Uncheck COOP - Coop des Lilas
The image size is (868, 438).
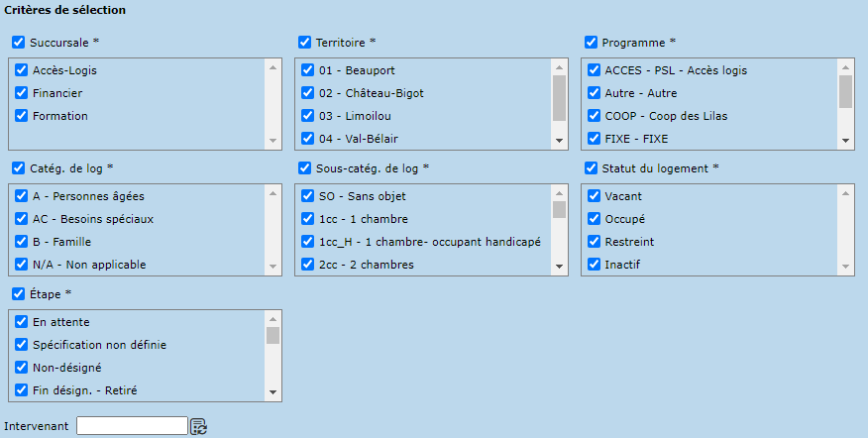point(595,116)
